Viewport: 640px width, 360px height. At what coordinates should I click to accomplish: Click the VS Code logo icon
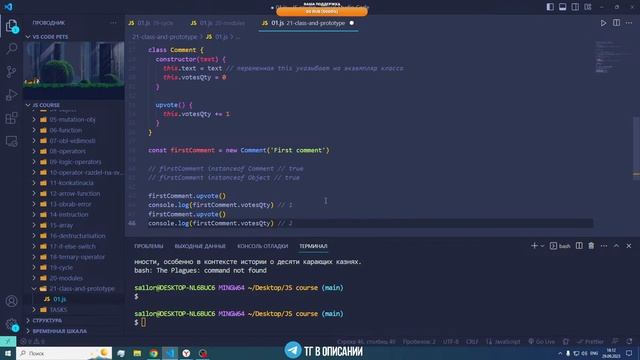(9, 7)
